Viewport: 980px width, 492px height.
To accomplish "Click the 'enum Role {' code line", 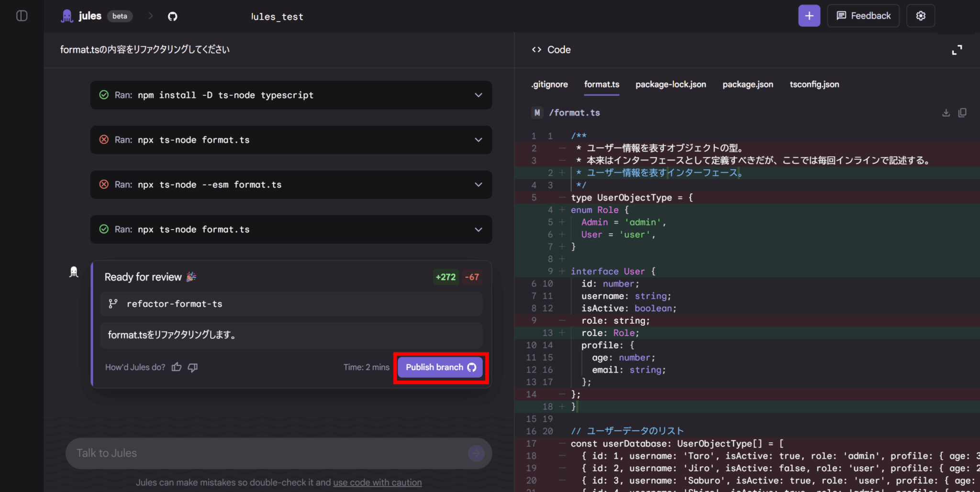I will [x=600, y=210].
